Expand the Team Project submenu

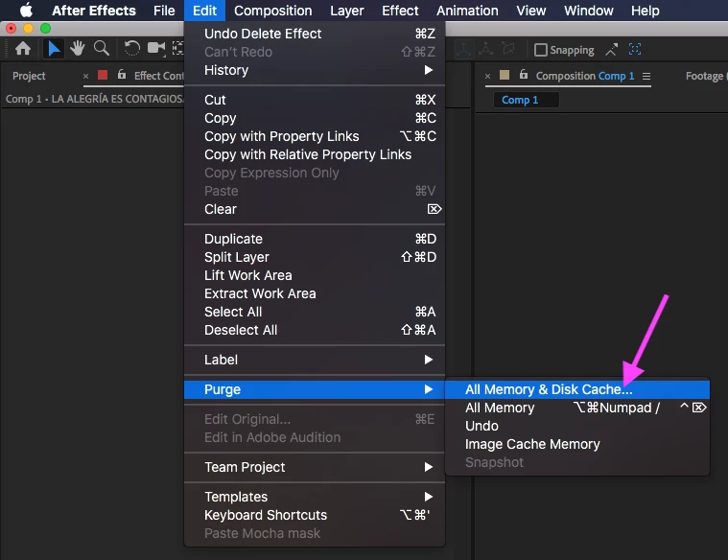[315, 467]
